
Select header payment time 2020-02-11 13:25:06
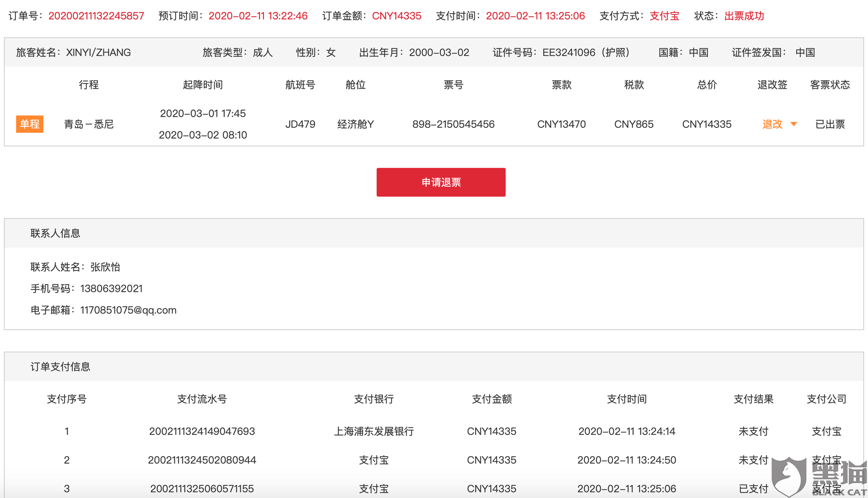[535, 16]
